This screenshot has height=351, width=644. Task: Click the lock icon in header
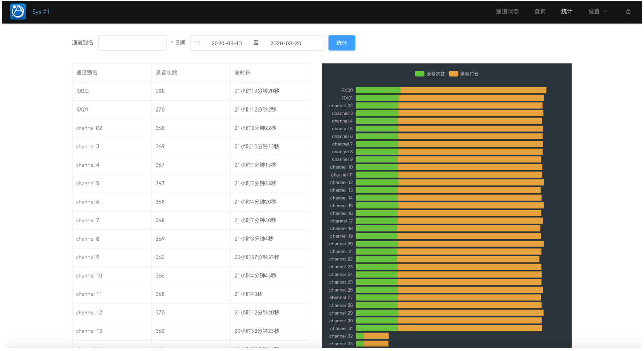[628, 12]
